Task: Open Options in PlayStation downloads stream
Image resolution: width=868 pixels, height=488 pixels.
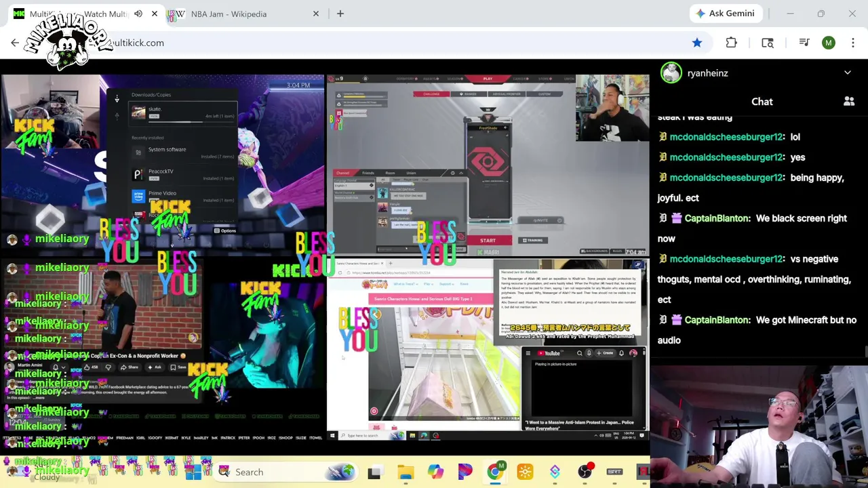Action: pos(225,231)
